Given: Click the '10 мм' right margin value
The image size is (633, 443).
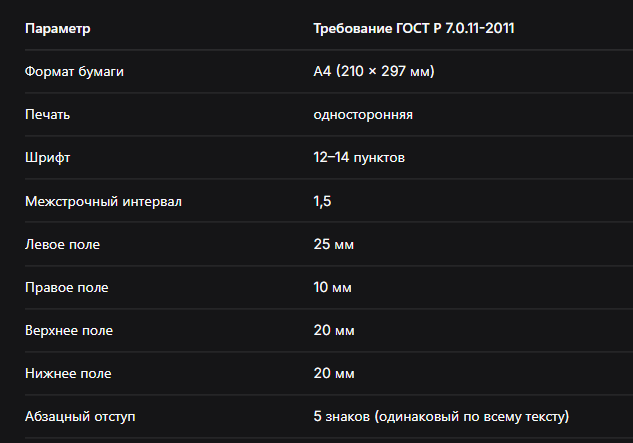Looking at the screenshot, I should tap(333, 287).
